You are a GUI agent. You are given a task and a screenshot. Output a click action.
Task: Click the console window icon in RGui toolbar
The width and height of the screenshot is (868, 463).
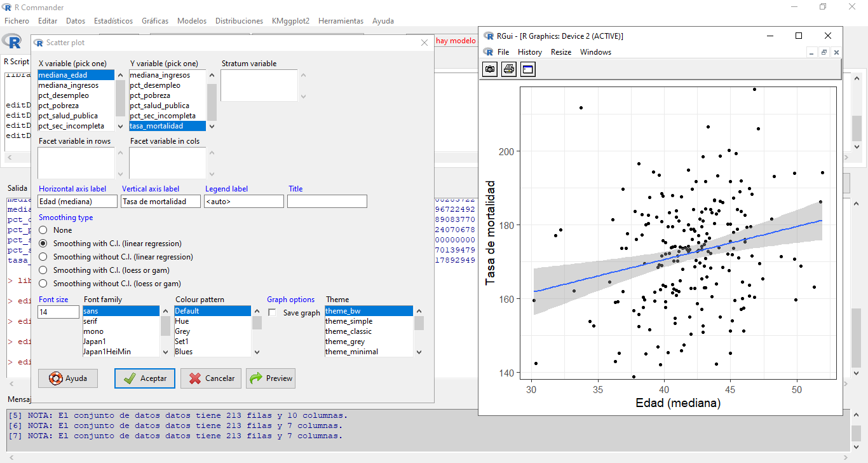[528, 69]
